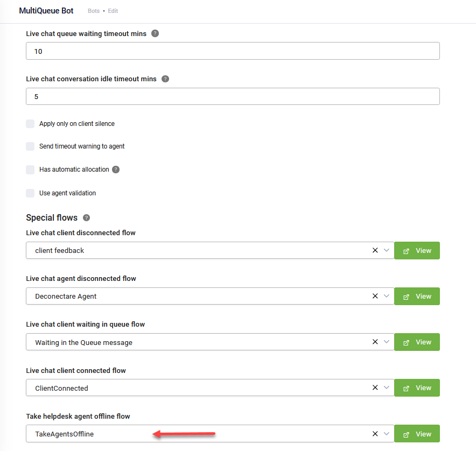Show help for Special flows heading
The height and width of the screenshot is (451, 476).
click(87, 217)
